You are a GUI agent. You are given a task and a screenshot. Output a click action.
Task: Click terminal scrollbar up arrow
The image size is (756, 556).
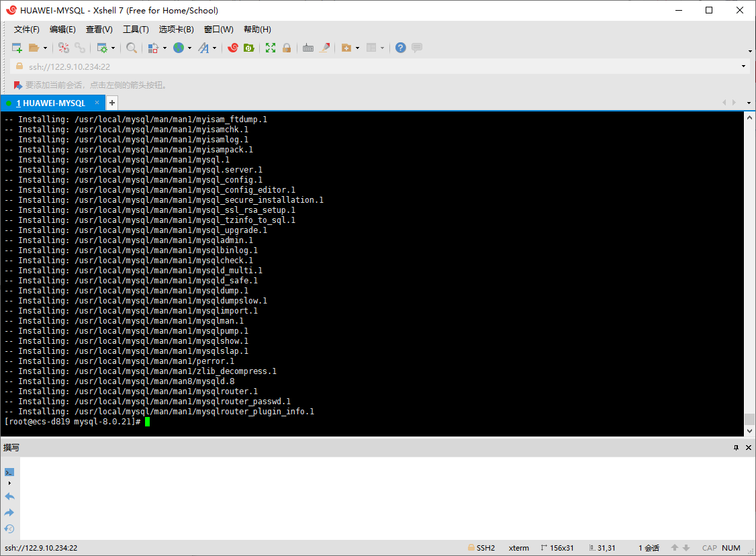[x=749, y=118]
